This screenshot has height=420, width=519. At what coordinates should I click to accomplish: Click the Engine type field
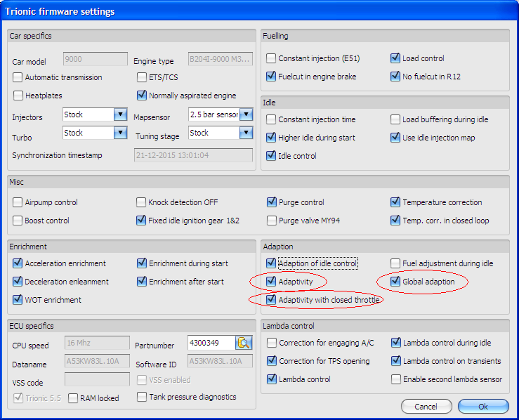[221, 59]
